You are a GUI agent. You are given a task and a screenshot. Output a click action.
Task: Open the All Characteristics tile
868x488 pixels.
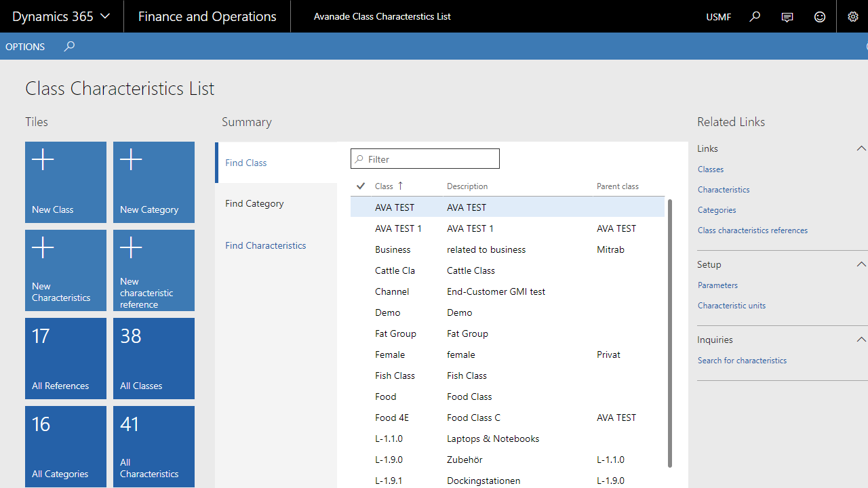(154, 447)
